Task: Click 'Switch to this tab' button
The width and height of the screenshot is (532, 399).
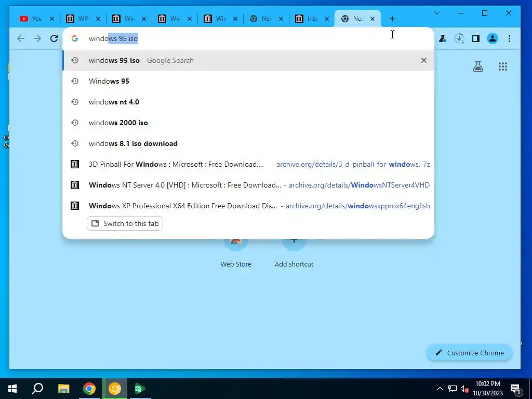Action: point(125,223)
